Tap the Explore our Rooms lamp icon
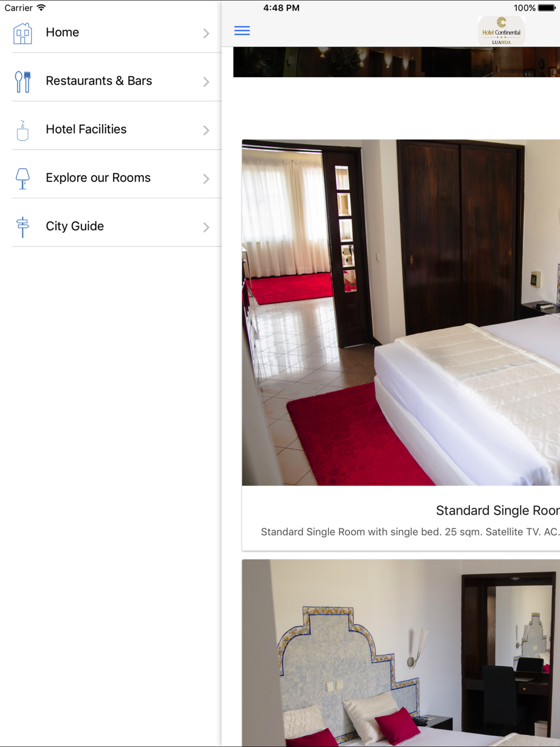The width and height of the screenshot is (560, 747). 22,179
